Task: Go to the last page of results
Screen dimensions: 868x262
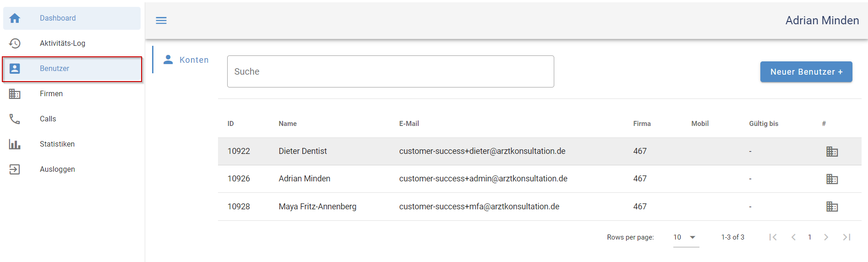Action: (846, 237)
